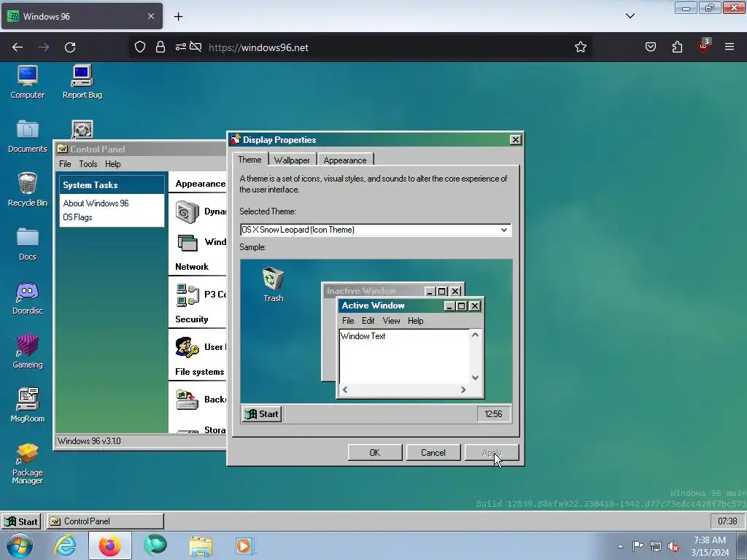Image resolution: width=747 pixels, height=560 pixels.
Task: Show hidden system tray icons
Action: (620, 546)
